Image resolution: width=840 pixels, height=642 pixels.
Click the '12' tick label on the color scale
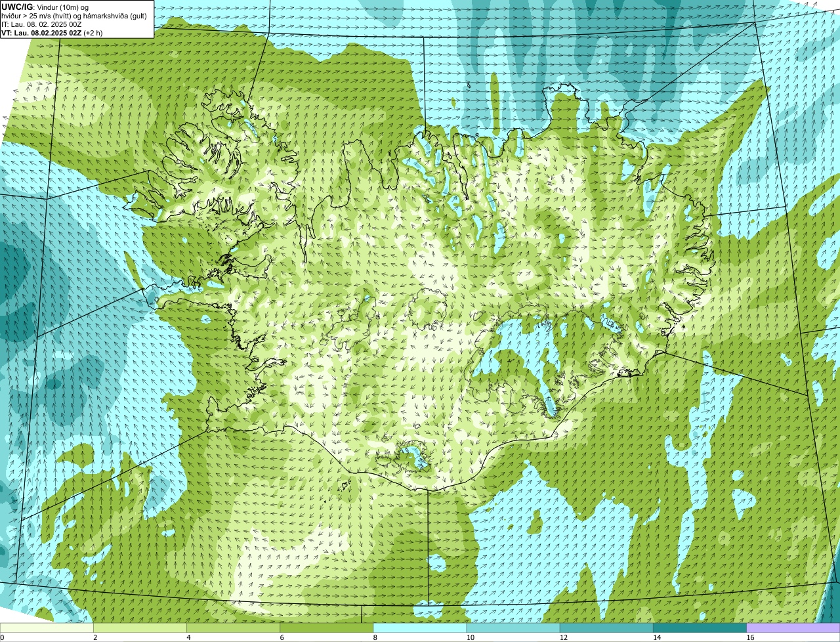pyautogui.click(x=563, y=637)
